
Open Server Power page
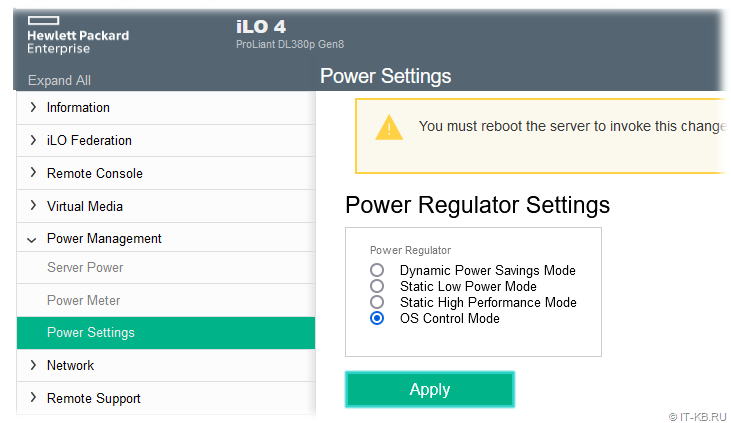166,268
